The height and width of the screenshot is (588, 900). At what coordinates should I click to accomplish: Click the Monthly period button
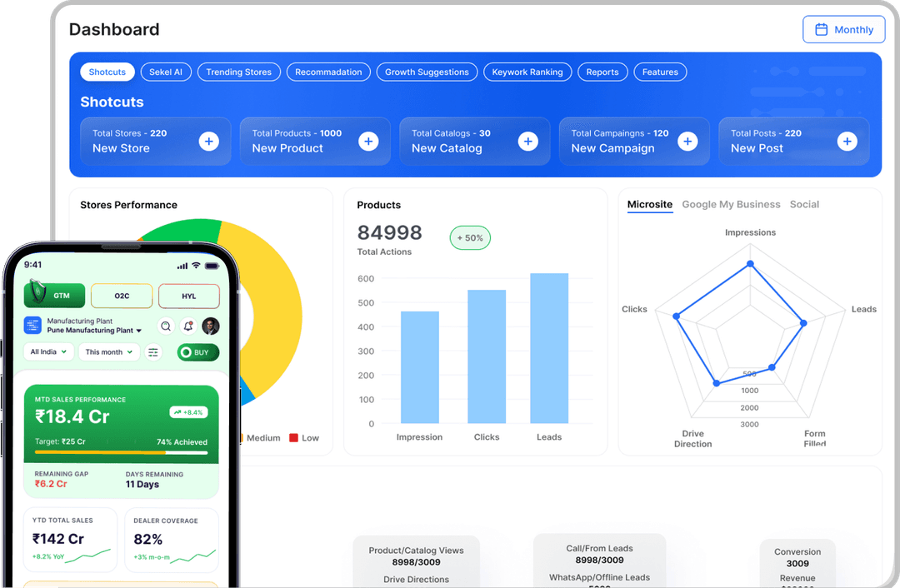pos(843,29)
